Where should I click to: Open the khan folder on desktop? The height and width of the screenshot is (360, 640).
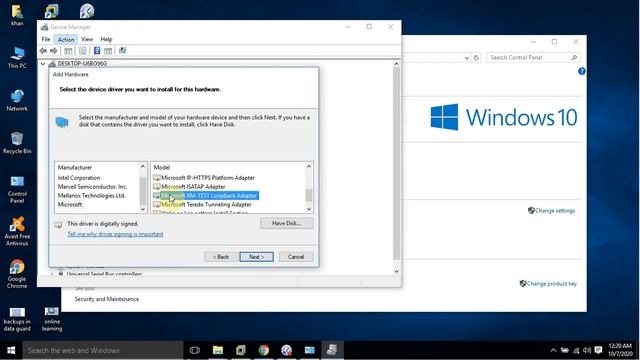coord(17,15)
